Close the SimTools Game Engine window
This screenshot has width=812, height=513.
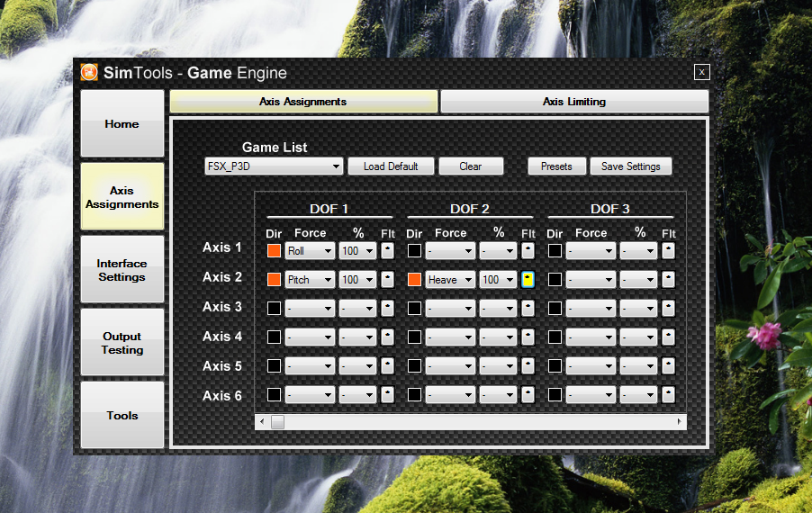point(701,72)
